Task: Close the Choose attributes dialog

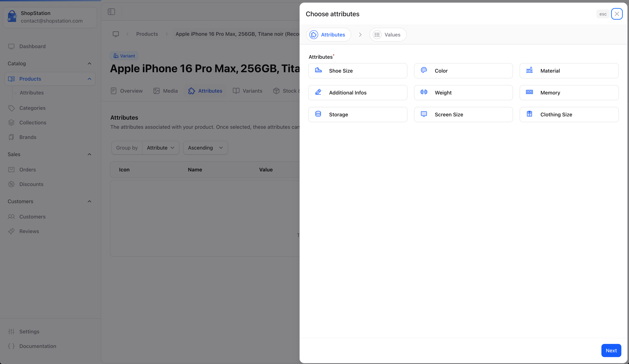Action: [x=617, y=14]
